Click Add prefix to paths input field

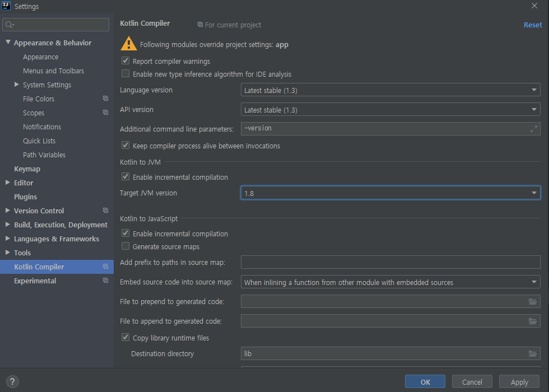390,262
